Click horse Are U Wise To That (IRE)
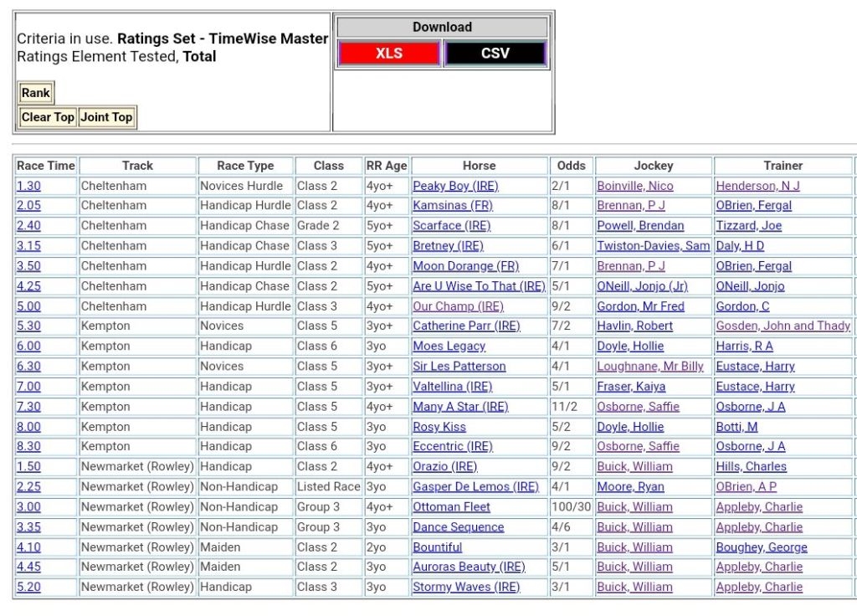857x616 pixels. coord(478,286)
